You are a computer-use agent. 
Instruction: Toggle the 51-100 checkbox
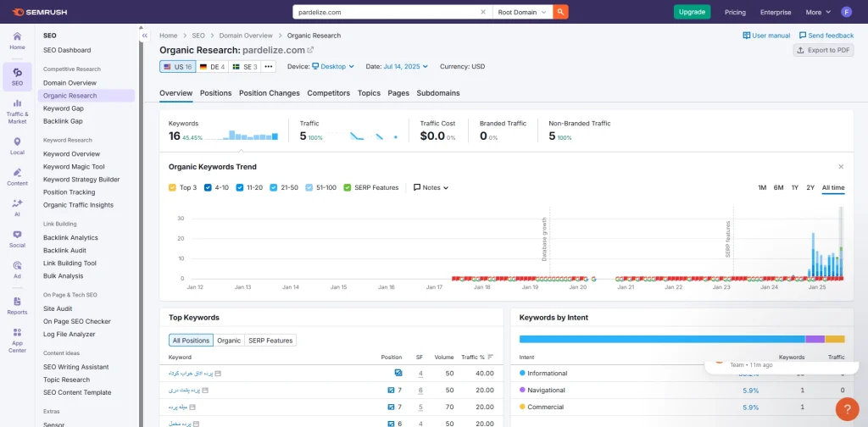point(309,187)
